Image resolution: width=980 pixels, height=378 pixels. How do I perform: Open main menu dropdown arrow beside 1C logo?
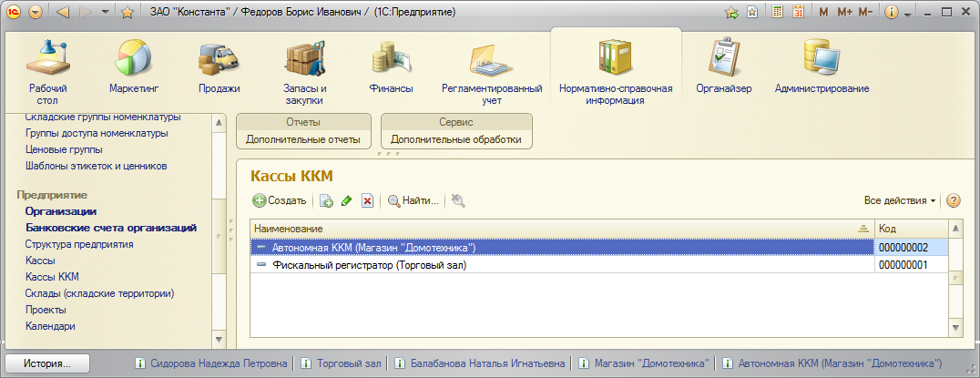tap(35, 12)
